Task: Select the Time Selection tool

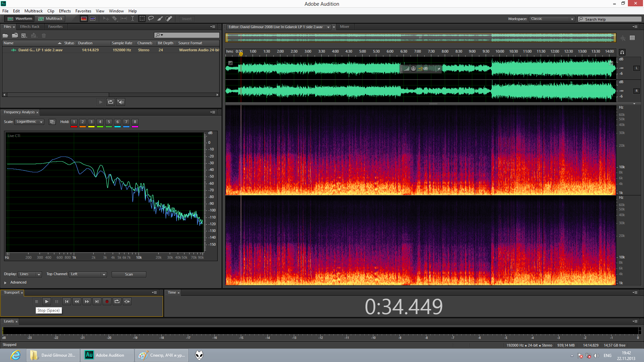Action: click(133, 19)
